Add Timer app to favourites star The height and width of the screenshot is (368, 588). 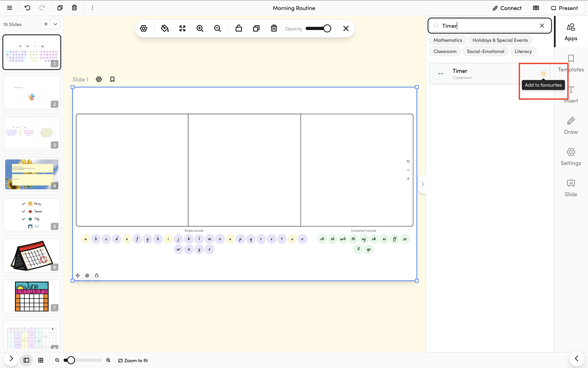[x=543, y=74]
